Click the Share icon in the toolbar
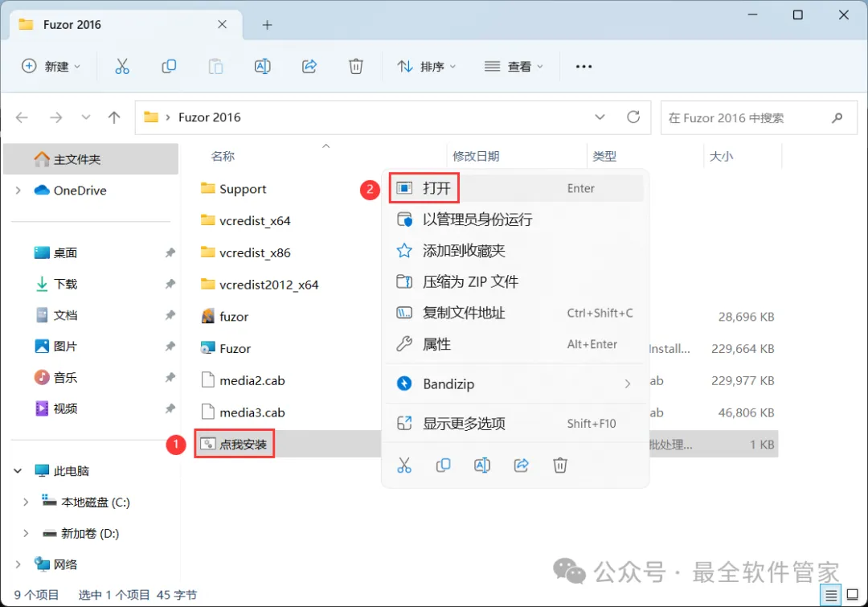The width and height of the screenshot is (868, 607). [309, 67]
